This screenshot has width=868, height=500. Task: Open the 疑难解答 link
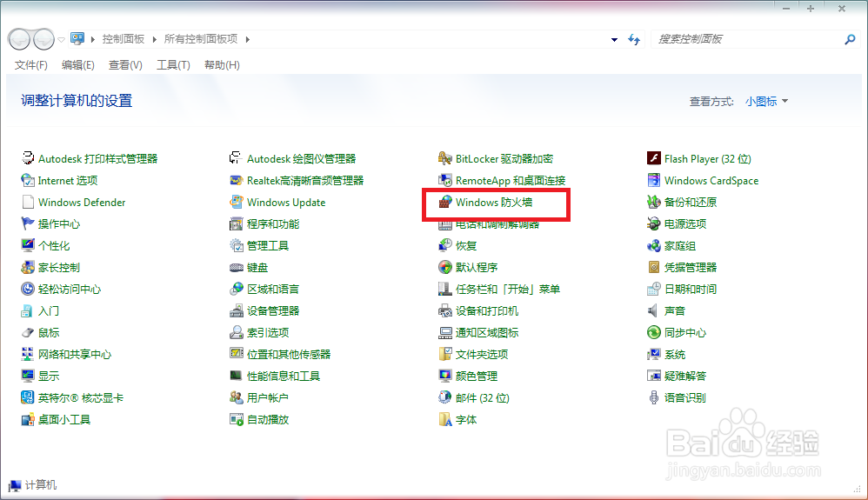[x=684, y=376]
